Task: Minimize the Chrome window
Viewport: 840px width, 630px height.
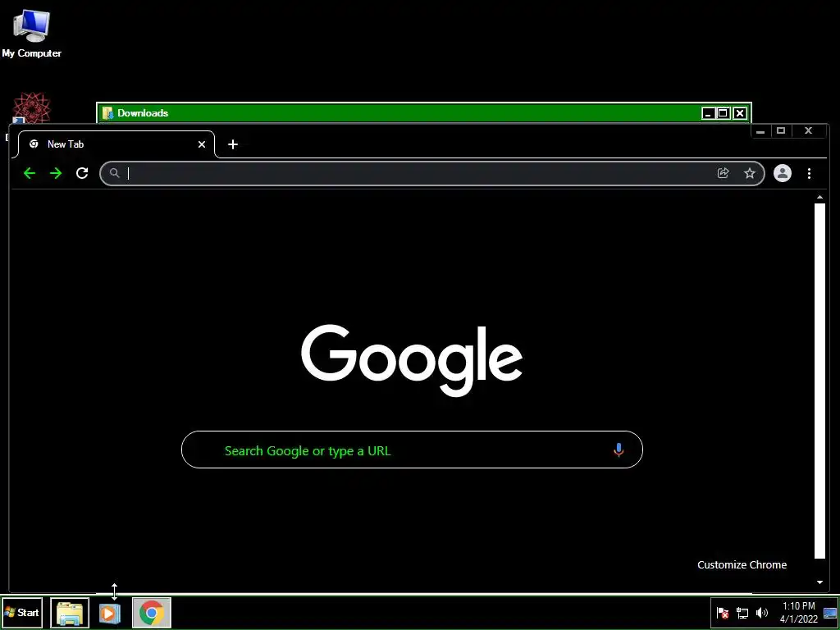Action: pos(760,130)
